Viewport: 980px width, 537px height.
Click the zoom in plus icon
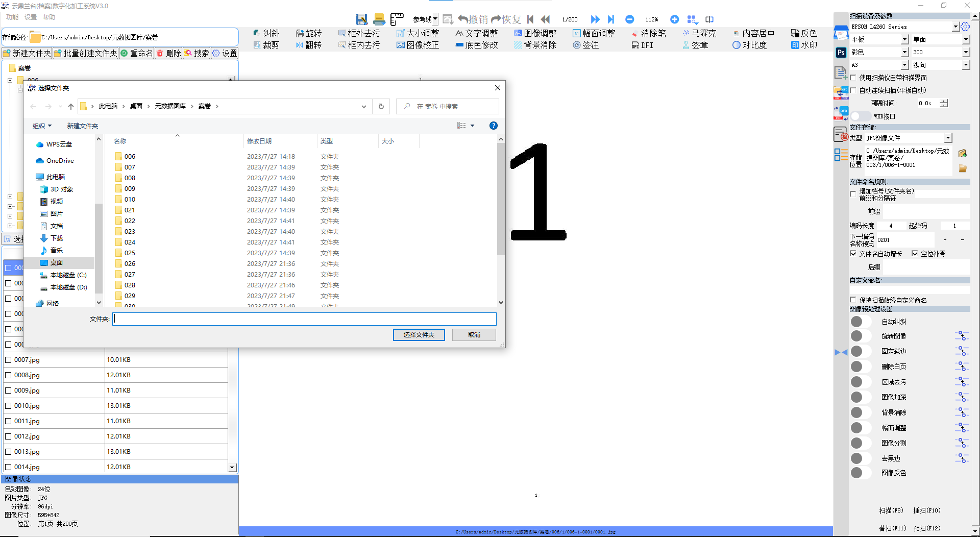point(674,19)
